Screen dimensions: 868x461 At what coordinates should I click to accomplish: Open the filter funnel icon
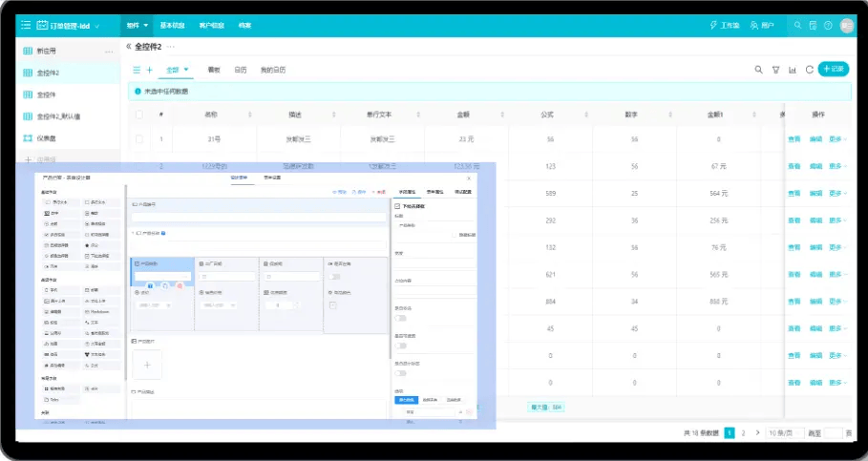(775, 70)
